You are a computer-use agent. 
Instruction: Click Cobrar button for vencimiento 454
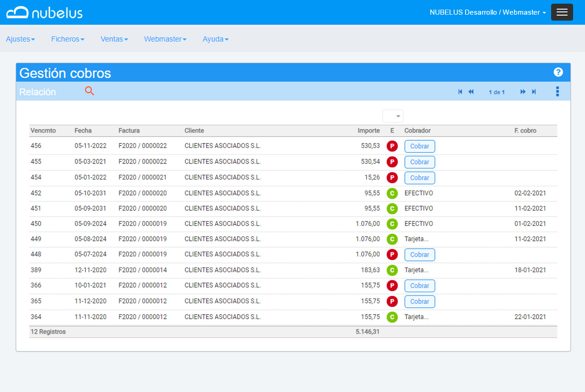420,178
